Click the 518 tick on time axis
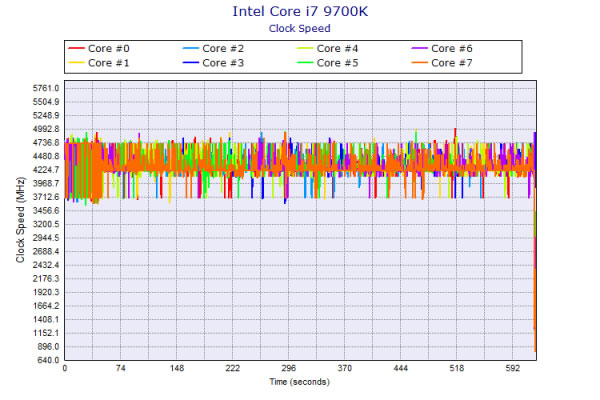The width and height of the screenshot is (600, 400). click(457, 368)
